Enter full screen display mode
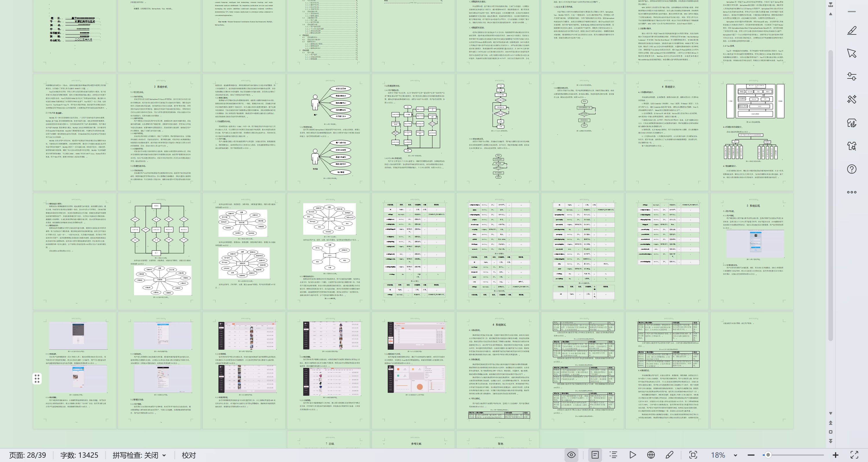 854,455
